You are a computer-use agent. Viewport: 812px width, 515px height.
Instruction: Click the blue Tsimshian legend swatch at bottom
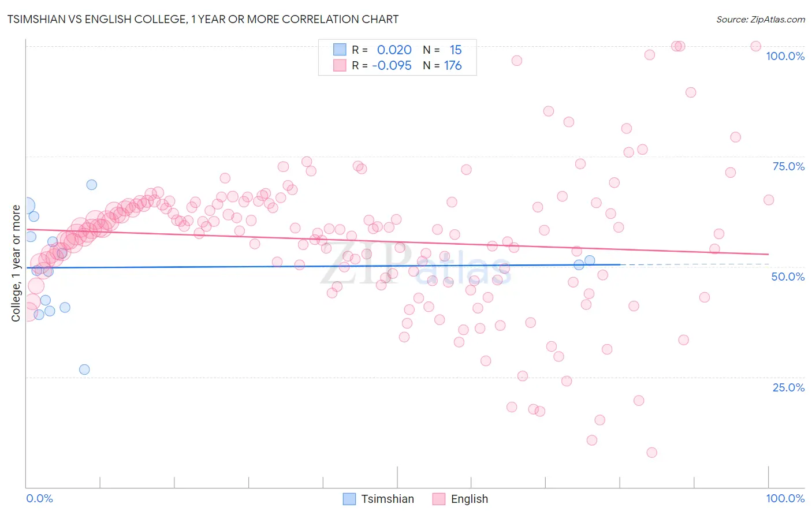click(x=349, y=499)
